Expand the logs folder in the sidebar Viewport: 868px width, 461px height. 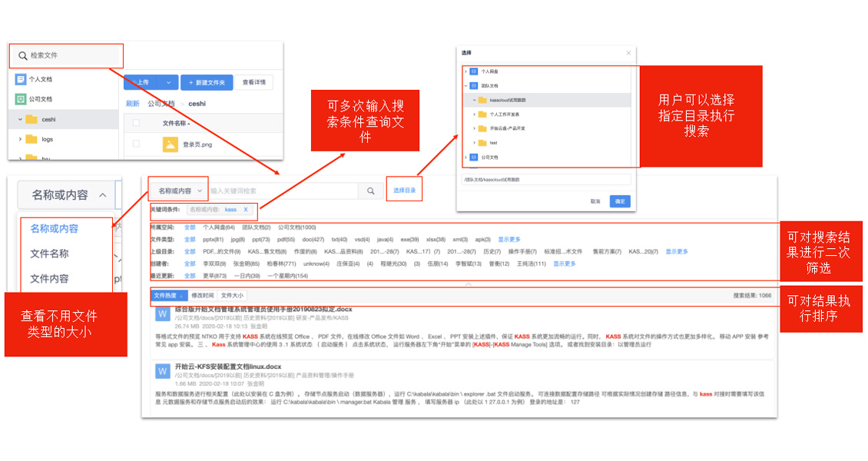point(20,139)
